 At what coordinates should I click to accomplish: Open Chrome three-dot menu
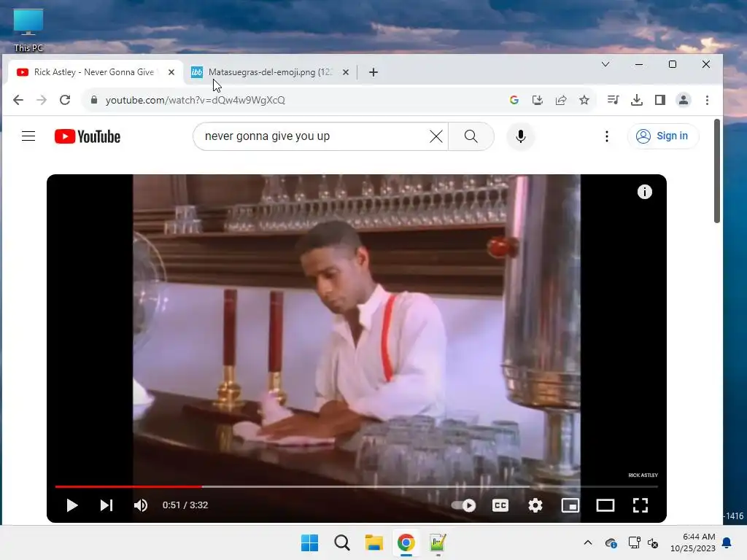coord(707,100)
